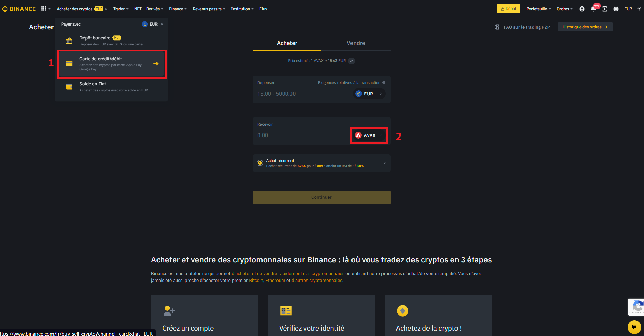The image size is (644, 336).
Task: Click d'acheter et de vendre rapidement link
Action: pos(288,274)
